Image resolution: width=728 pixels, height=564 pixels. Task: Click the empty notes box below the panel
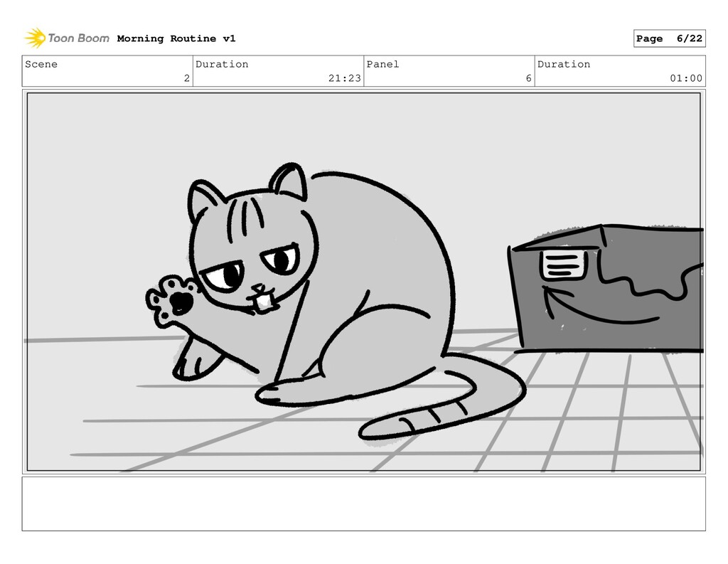click(363, 504)
